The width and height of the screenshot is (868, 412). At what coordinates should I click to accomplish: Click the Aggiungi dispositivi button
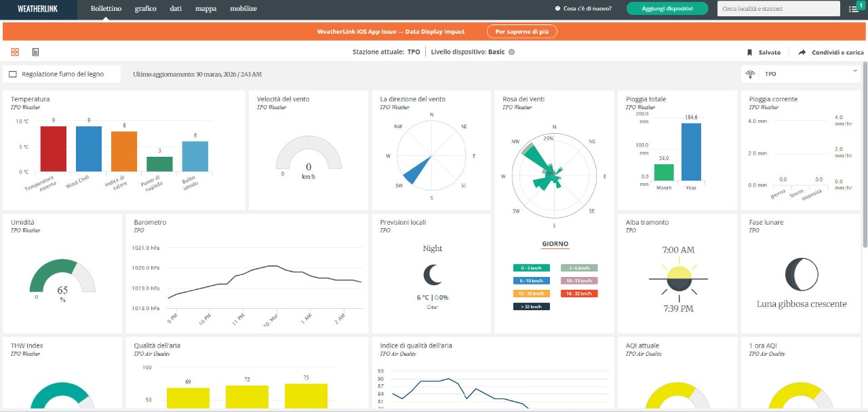pyautogui.click(x=667, y=9)
